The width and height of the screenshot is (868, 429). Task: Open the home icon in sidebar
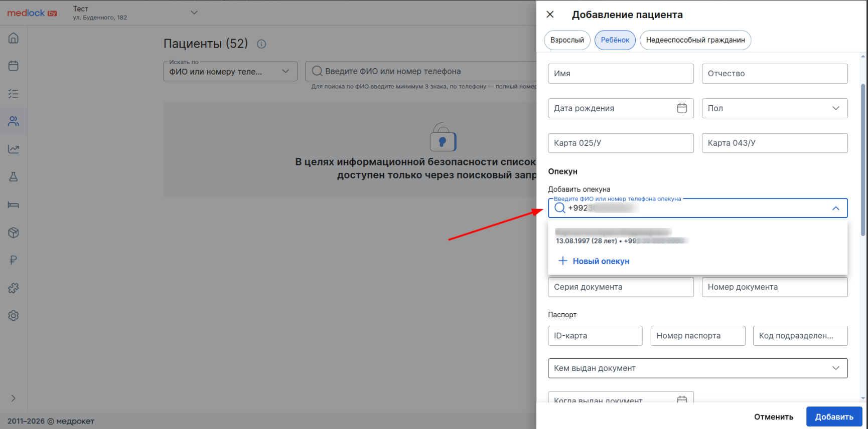coord(14,38)
